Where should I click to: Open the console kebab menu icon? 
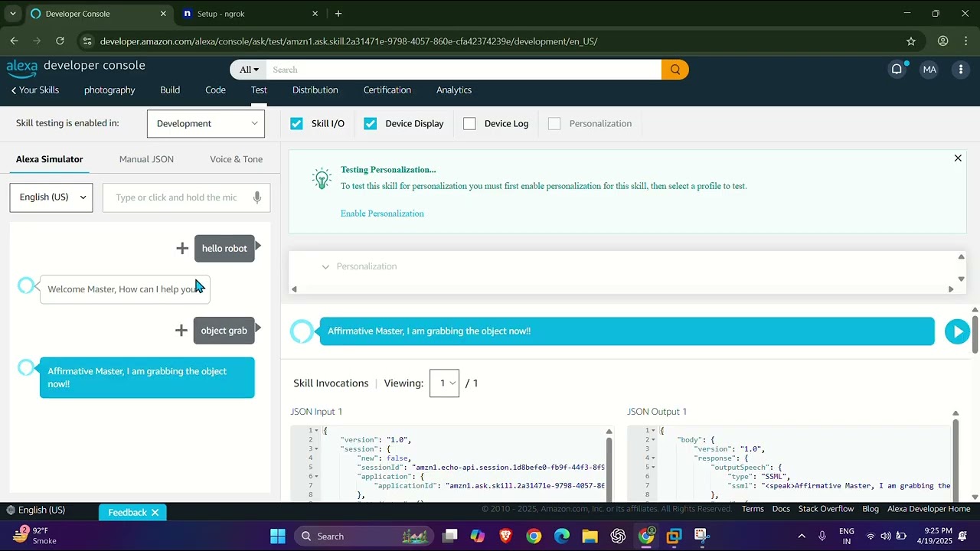click(961, 70)
